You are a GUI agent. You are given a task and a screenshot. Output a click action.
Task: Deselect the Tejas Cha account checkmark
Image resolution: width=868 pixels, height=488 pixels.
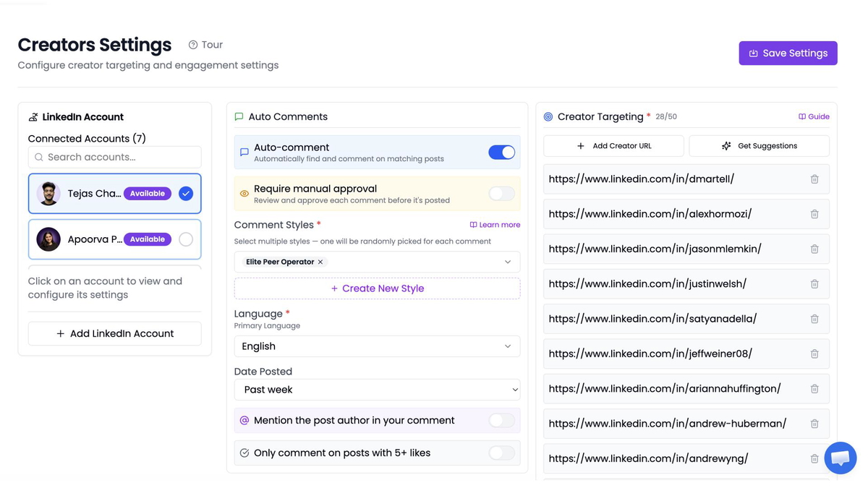pyautogui.click(x=186, y=194)
